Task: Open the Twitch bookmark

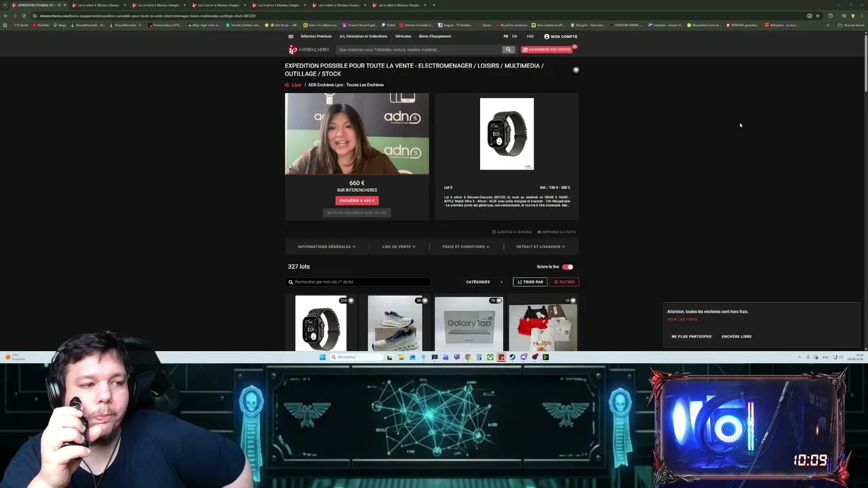Action: (389, 25)
